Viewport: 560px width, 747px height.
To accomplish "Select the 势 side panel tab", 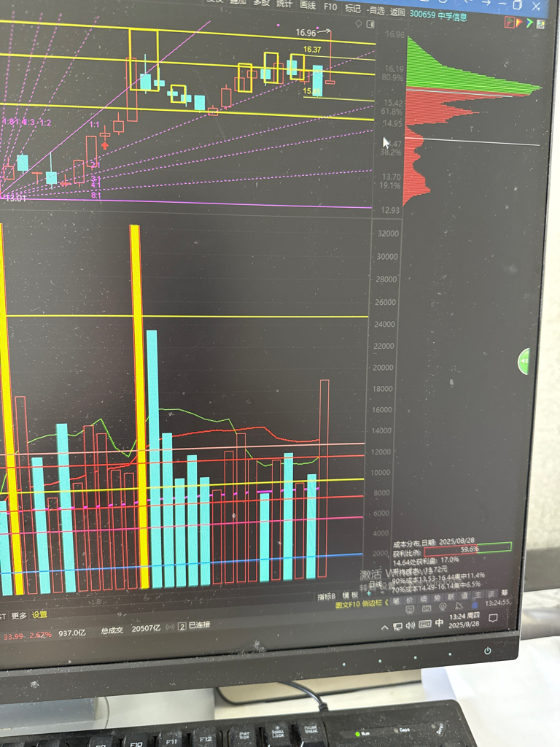I will (x=437, y=598).
